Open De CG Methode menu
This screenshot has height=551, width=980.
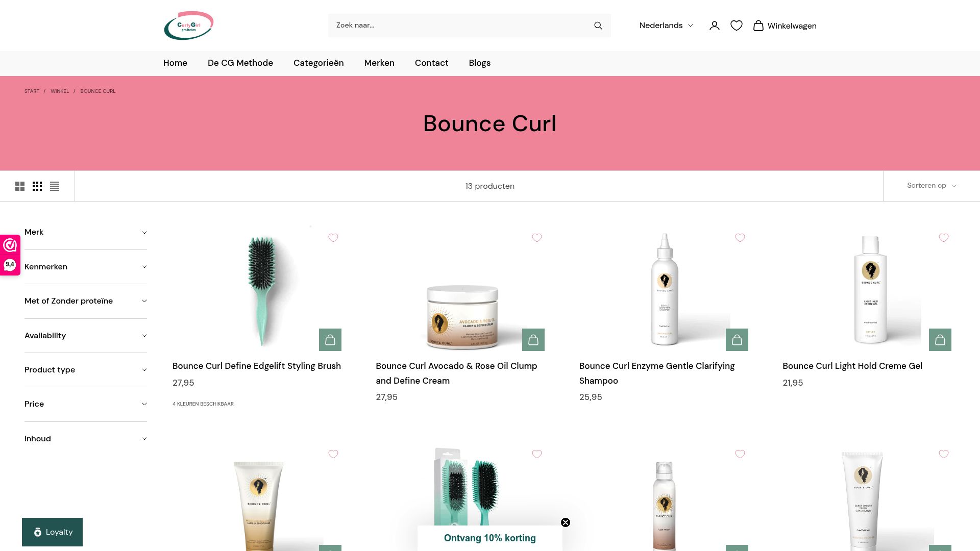240,63
